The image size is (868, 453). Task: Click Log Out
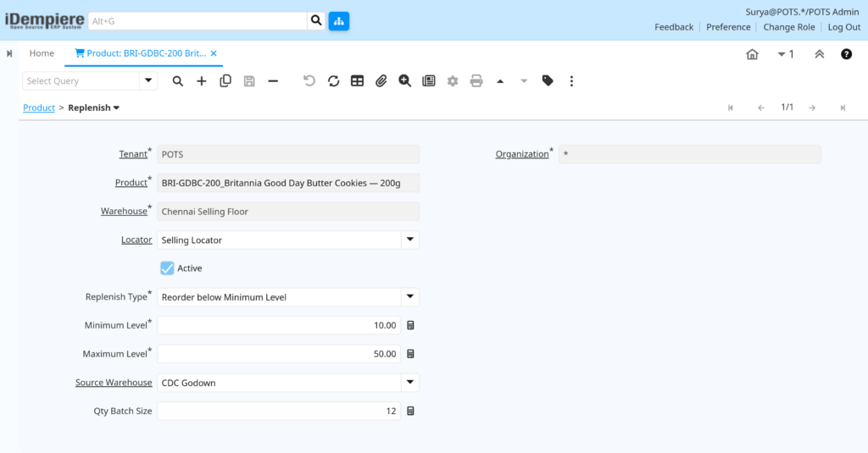[844, 27]
